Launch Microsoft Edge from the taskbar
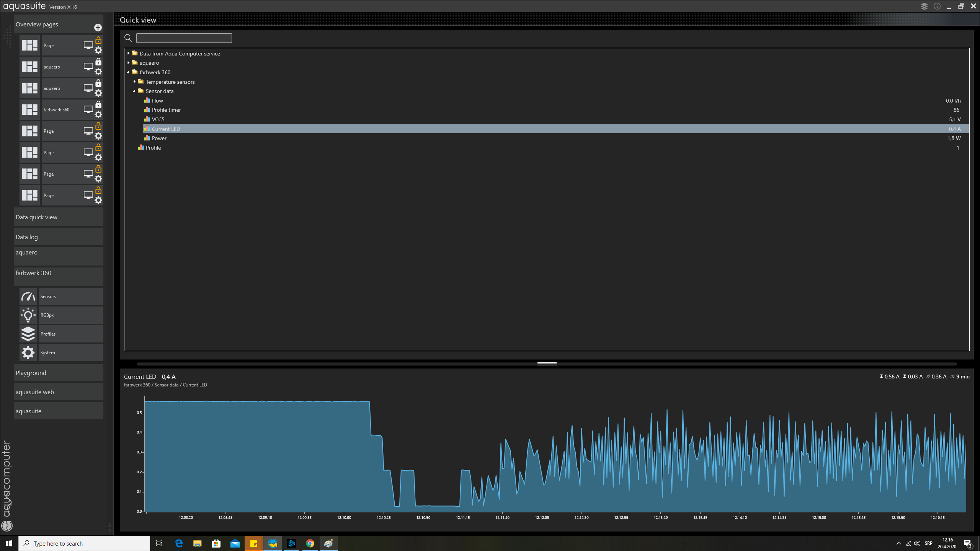Screen dimensions: 980x551 coord(179,543)
